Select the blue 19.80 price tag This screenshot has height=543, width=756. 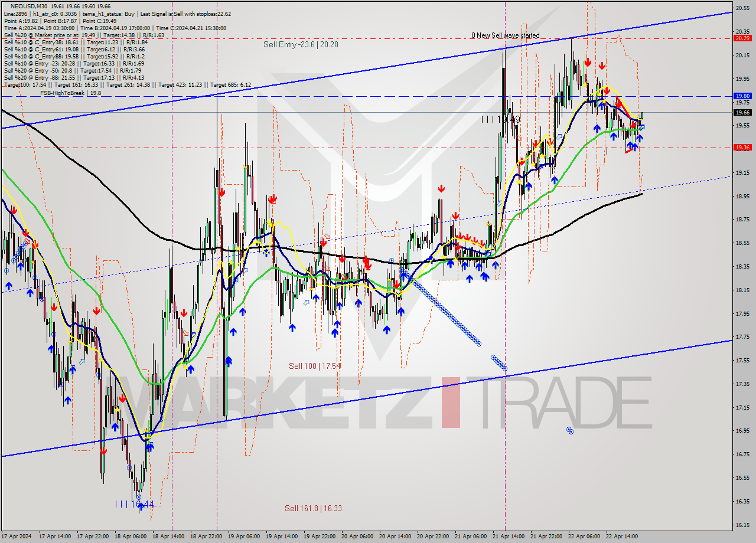pos(742,96)
